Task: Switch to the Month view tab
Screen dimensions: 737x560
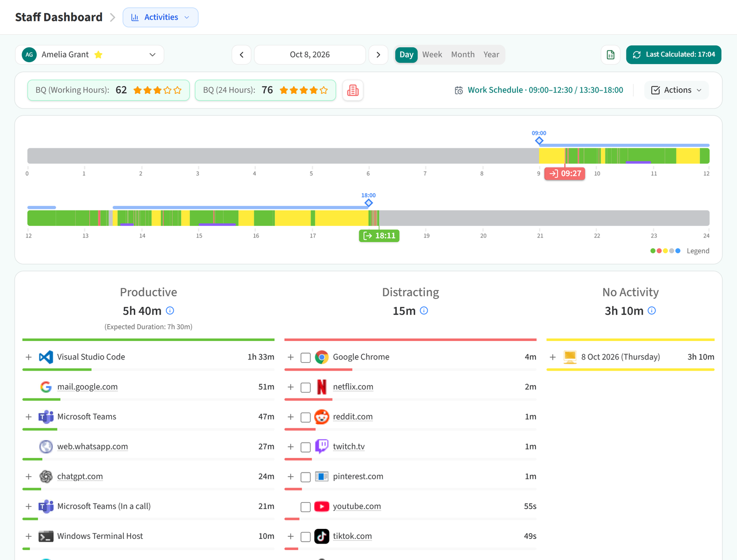Action: click(x=463, y=55)
